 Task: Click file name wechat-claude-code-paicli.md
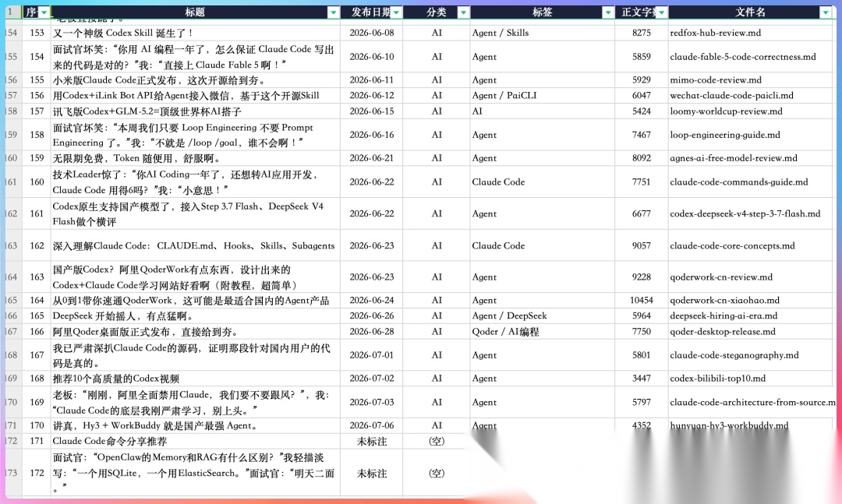click(731, 96)
